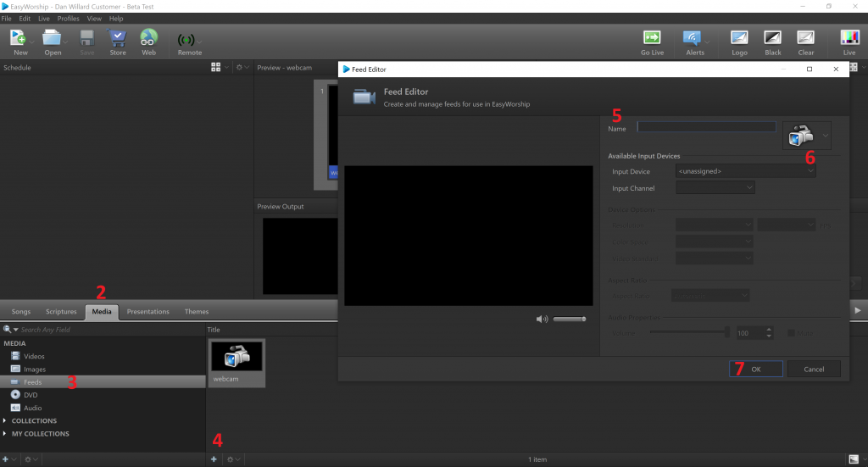Click the Go Live icon
The width and height of the screenshot is (868, 467).
click(x=652, y=37)
